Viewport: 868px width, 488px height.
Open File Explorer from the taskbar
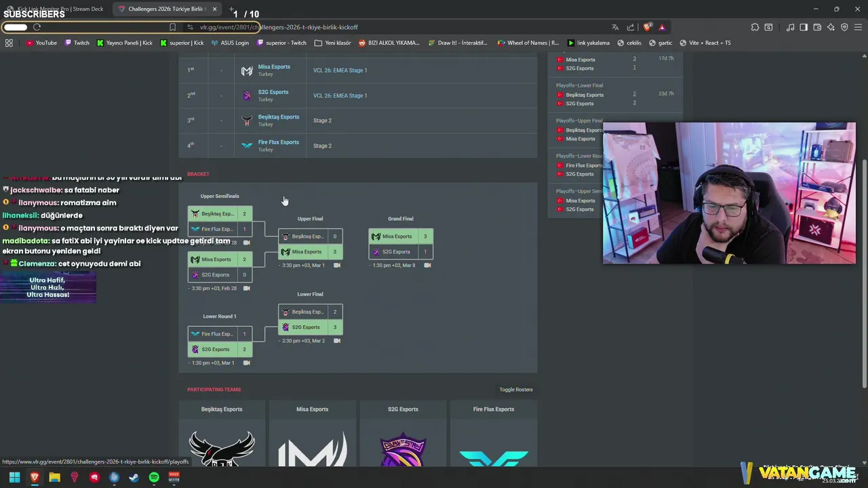pyautogui.click(x=54, y=477)
